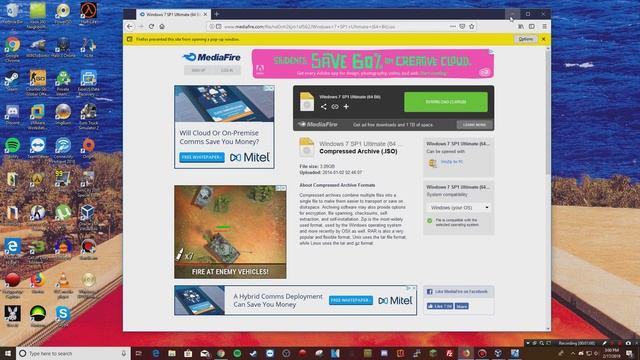Click the copy link icon under file name
The image size is (640, 360).
335,107
